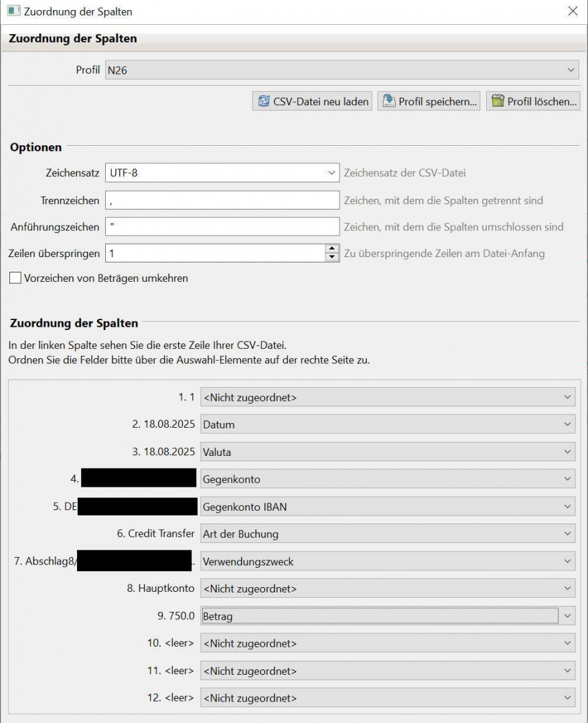Open dropdown for column 8 Hauptkonto
Screen dimensions: 588x723
pyautogui.click(x=388, y=589)
